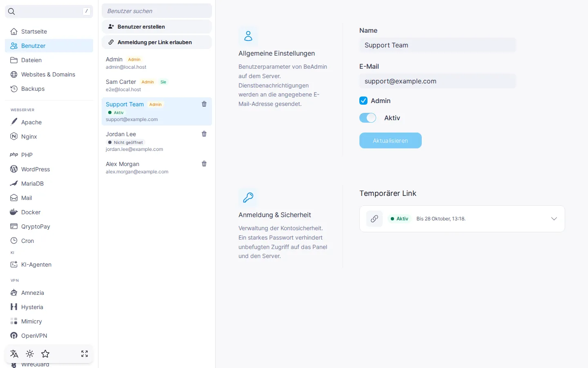Open Apache in the sidebar
The width and height of the screenshot is (588, 368).
pyautogui.click(x=49, y=122)
